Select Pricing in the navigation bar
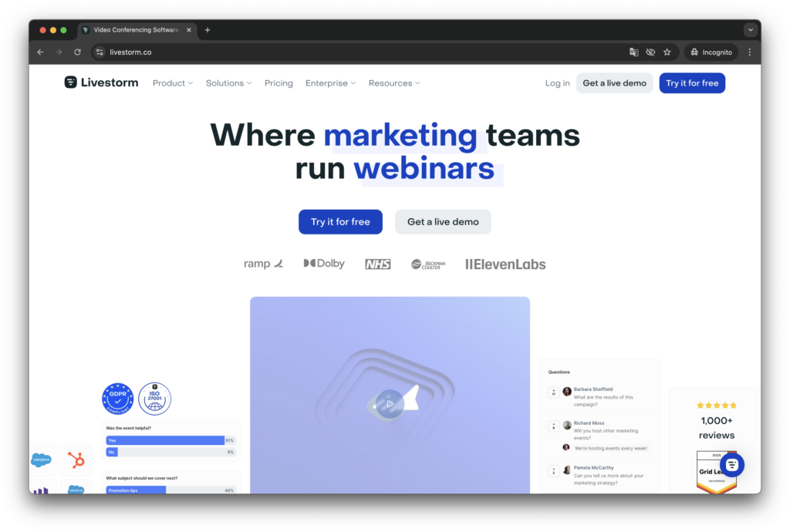Screen dimensions: 790x532 279,82
